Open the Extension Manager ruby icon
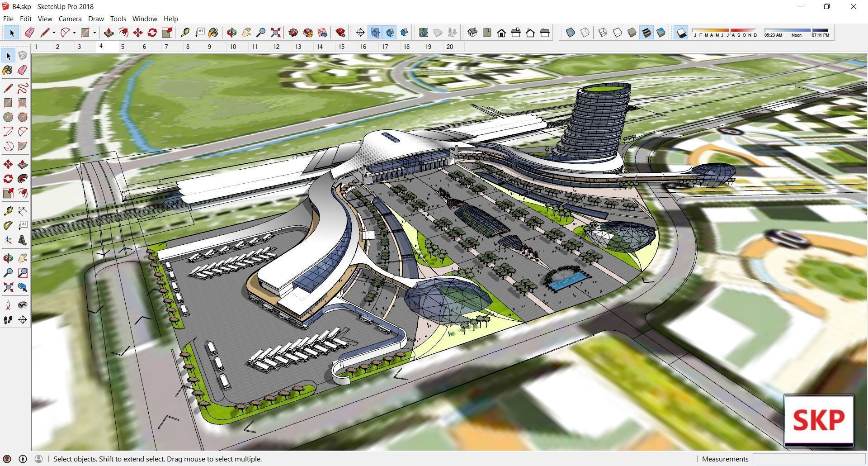 point(340,33)
